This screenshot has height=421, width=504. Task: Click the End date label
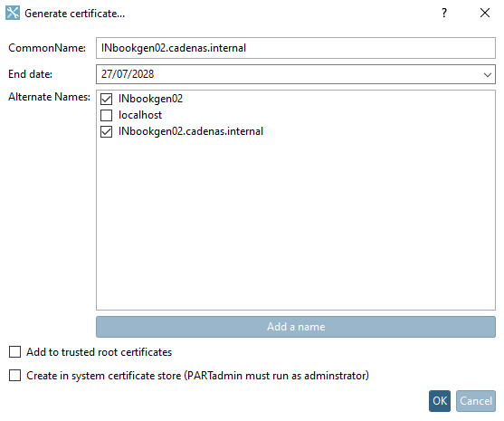tap(30, 74)
